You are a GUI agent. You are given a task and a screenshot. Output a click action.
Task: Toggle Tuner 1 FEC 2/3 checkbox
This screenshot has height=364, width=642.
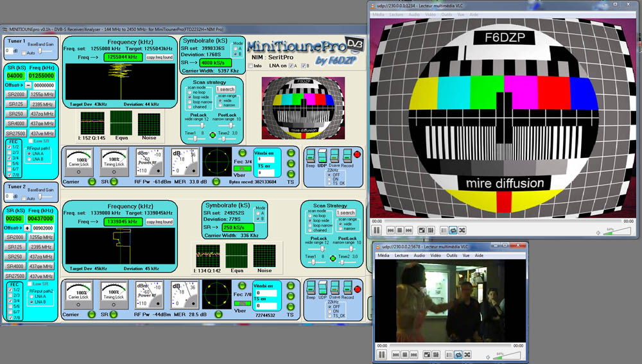coord(10,152)
